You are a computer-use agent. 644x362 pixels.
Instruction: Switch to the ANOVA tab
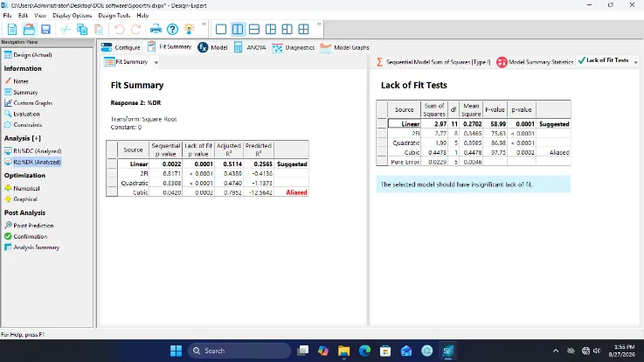click(250, 47)
